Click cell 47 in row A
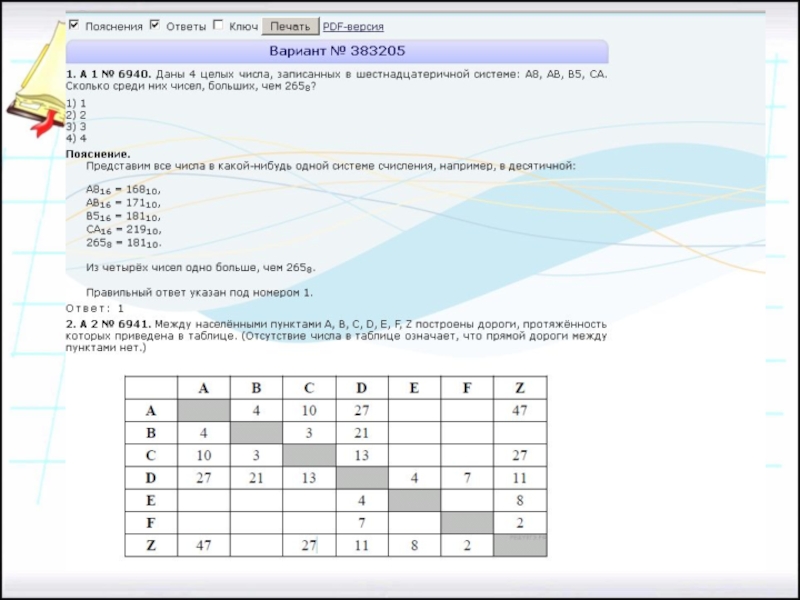The height and width of the screenshot is (600, 800). (520, 410)
